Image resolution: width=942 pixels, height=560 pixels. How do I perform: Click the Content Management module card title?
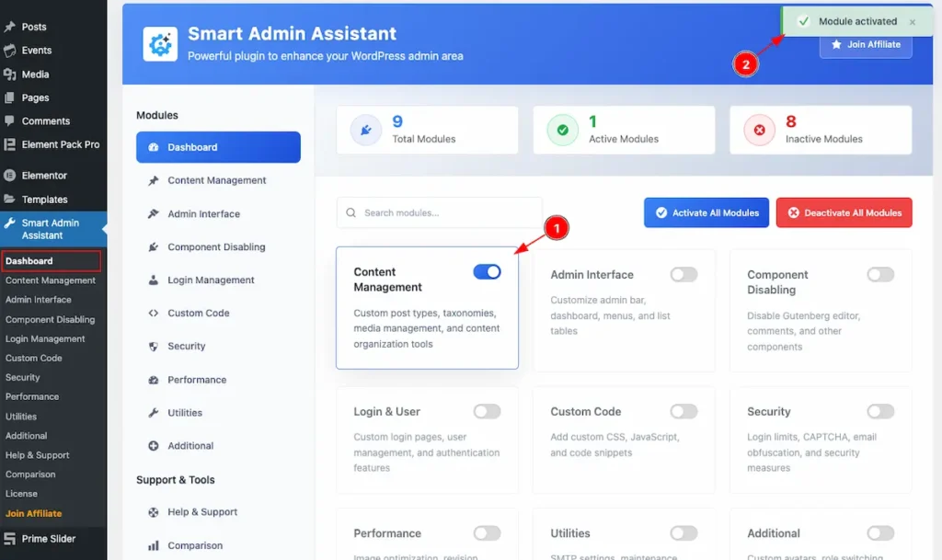(x=387, y=280)
